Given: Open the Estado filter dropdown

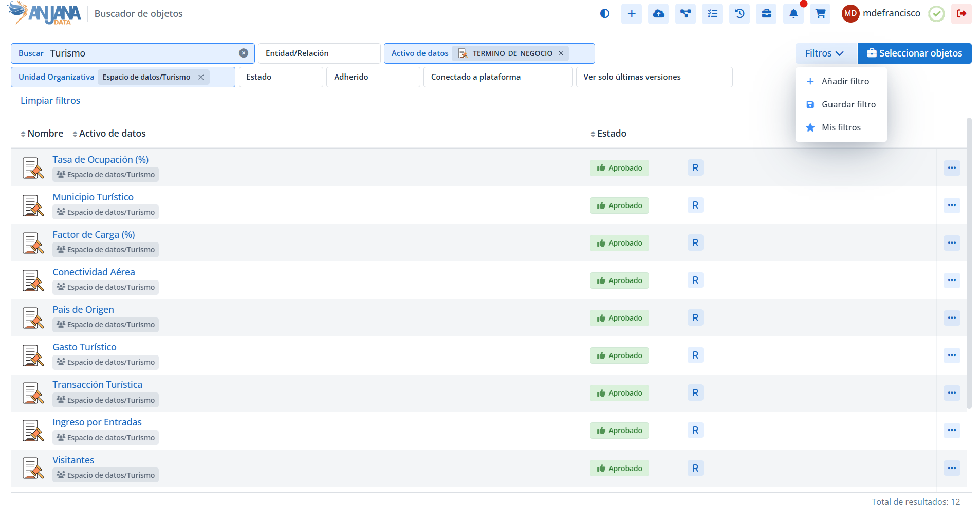Looking at the screenshot, I should click(281, 77).
